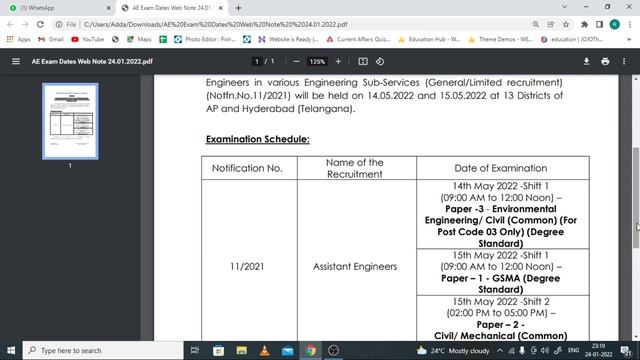Open the tab search dropdown arrow
This screenshot has height=360, width=640.
pos(564,7)
